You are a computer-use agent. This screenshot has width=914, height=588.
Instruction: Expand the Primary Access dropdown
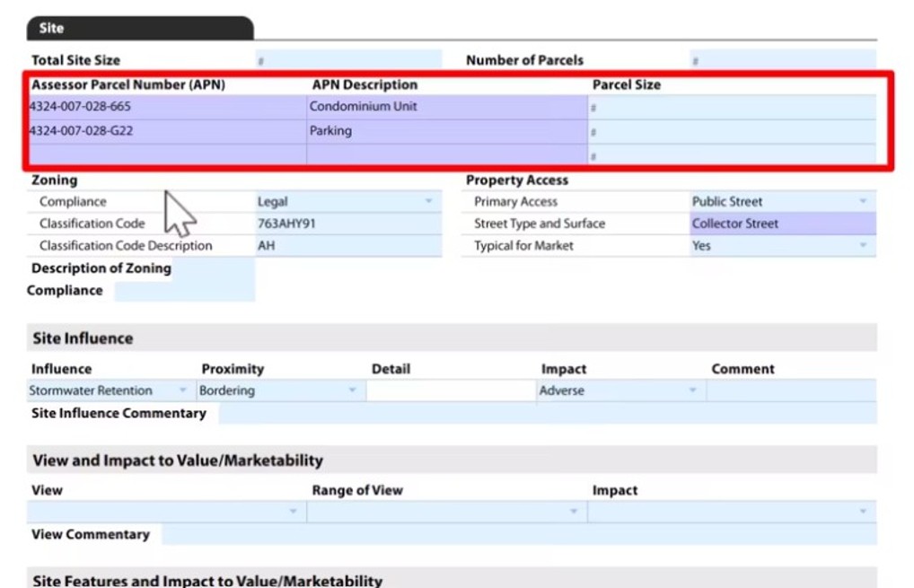[863, 202]
